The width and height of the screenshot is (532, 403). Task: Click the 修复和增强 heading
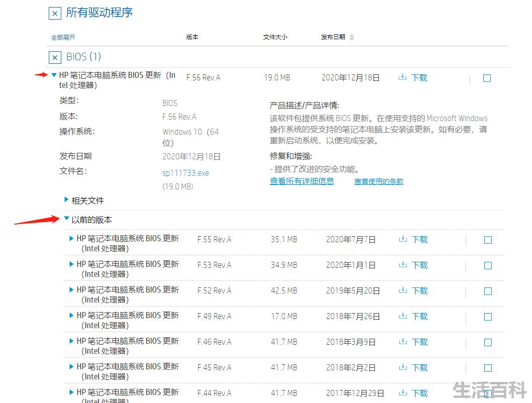click(291, 156)
